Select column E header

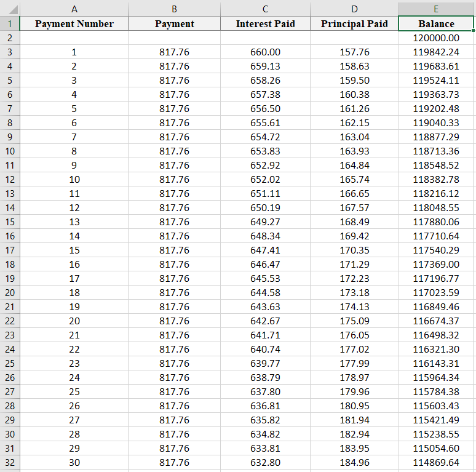coord(436,9)
